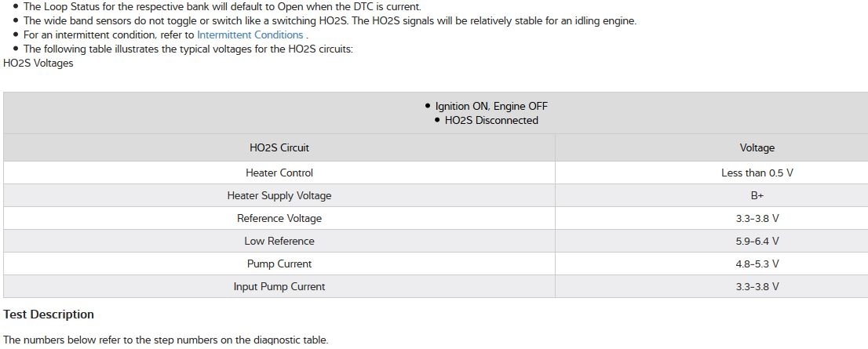Image resolution: width=868 pixels, height=349 pixels.
Task: Select the Heater Supply Voltage cell
Action: pyautogui.click(x=279, y=195)
